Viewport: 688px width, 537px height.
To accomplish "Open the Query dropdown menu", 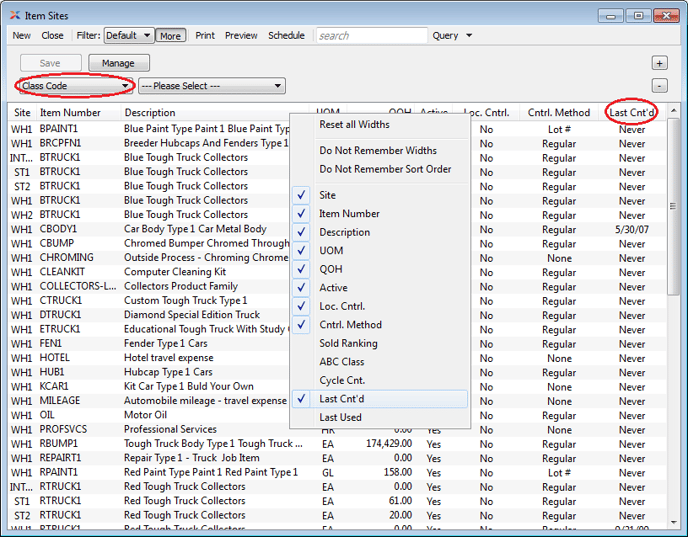I will point(452,36).
